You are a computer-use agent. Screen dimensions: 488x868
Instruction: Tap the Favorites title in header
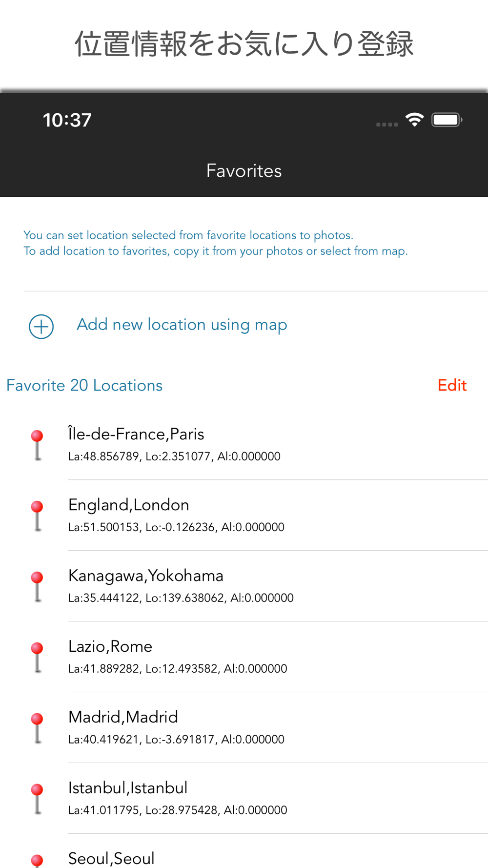pyautogui.click(x=244, y=171)
